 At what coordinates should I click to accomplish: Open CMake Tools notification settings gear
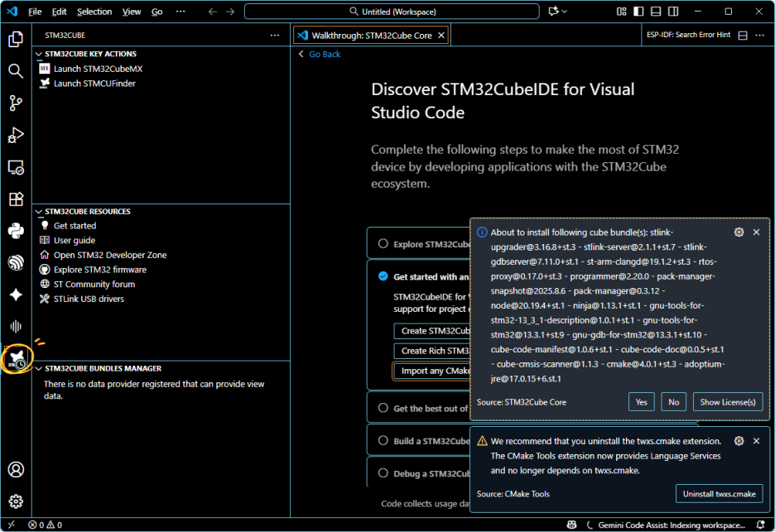739,441
